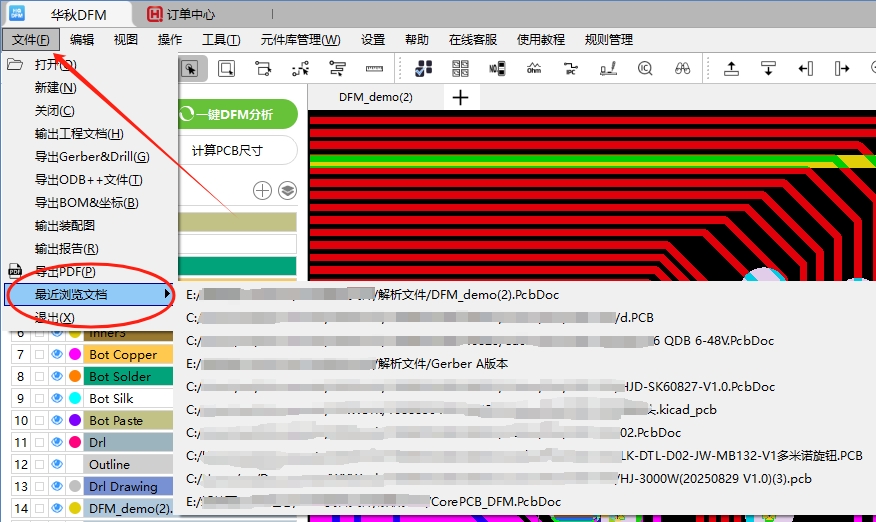
Task: Check the box for layer 12 Outline
Action: (39, 464)
